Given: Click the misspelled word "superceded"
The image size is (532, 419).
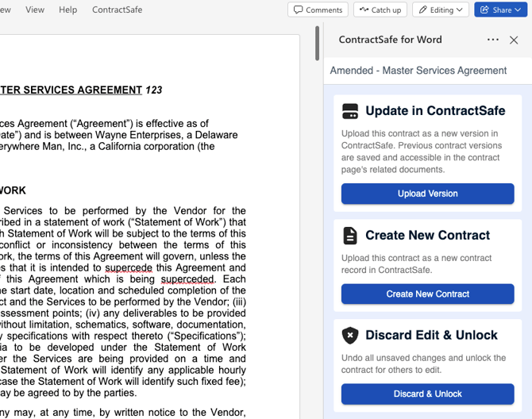Looking at the screenshot, I should pos(187,279).
